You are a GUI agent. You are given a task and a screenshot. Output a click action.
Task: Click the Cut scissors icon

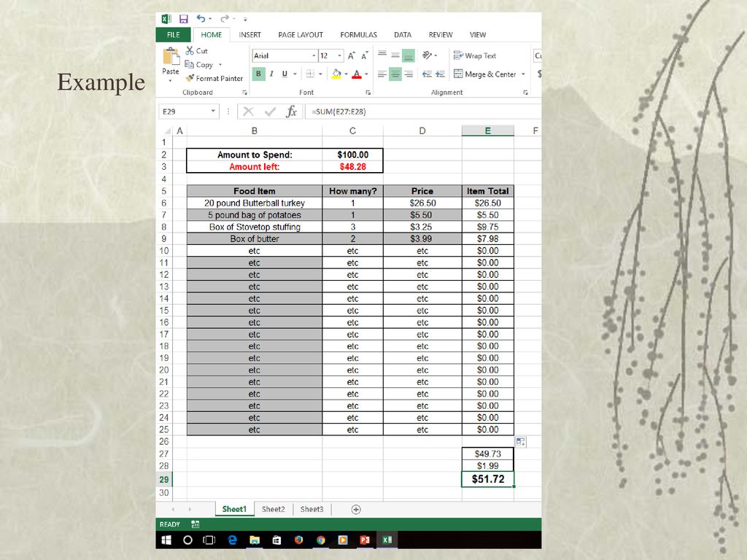[x=190, y=50]
